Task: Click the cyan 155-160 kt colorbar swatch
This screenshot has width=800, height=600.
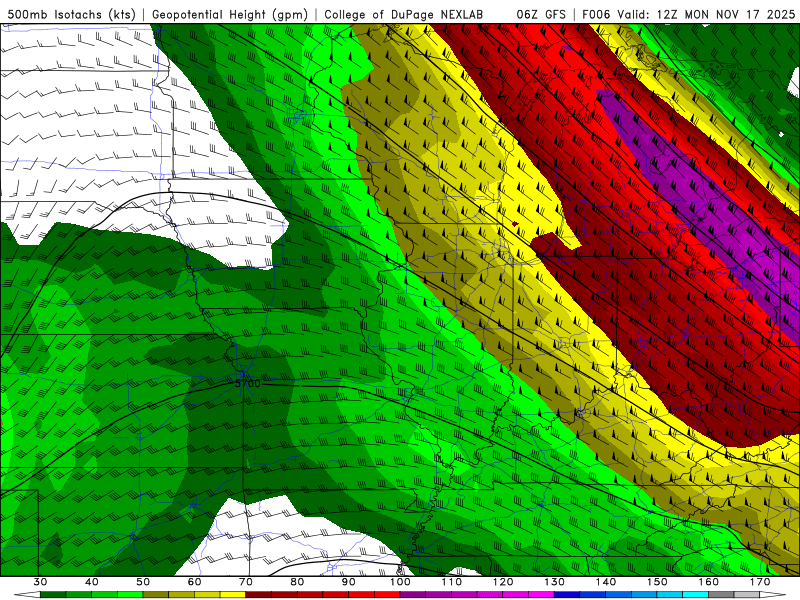Action: tap(695, 595)
